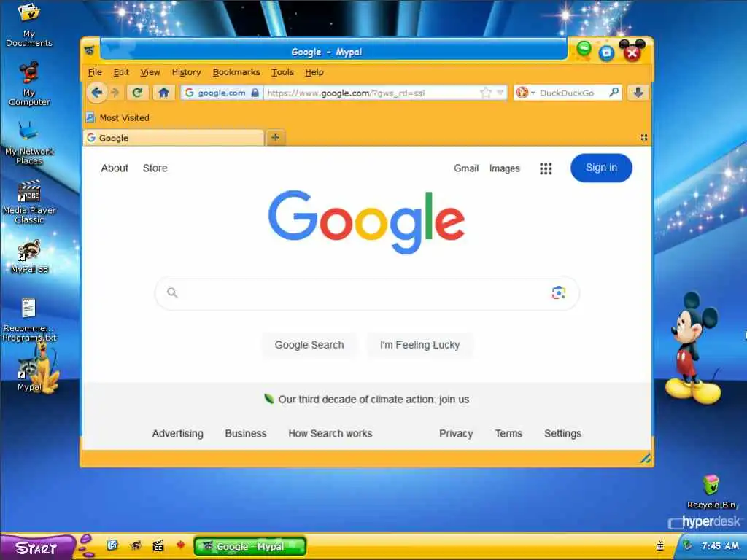747x560 pixels.
Task: Click Google - Mypal taskbar button
Action: coord(250,546)
